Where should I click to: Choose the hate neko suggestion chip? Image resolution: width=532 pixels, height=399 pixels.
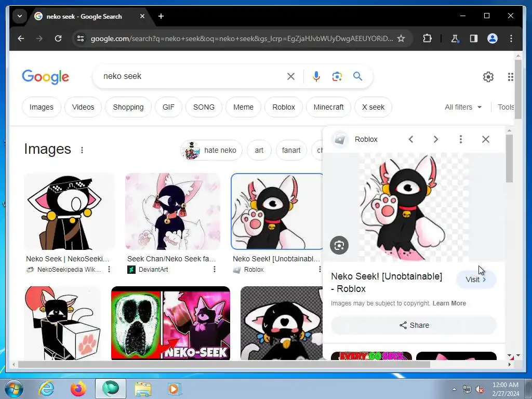[211, 150]
